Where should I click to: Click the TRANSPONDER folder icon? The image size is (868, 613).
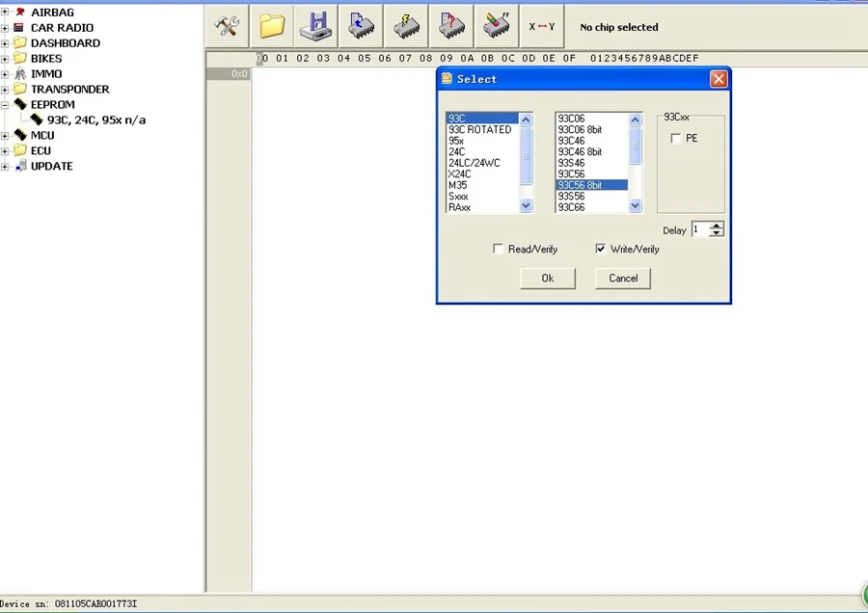20,89
